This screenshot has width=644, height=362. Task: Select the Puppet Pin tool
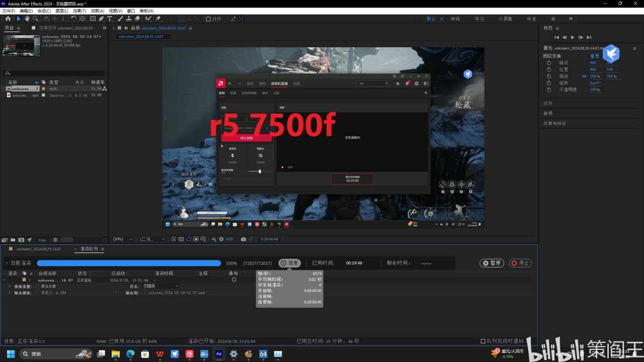click(158, 19)
